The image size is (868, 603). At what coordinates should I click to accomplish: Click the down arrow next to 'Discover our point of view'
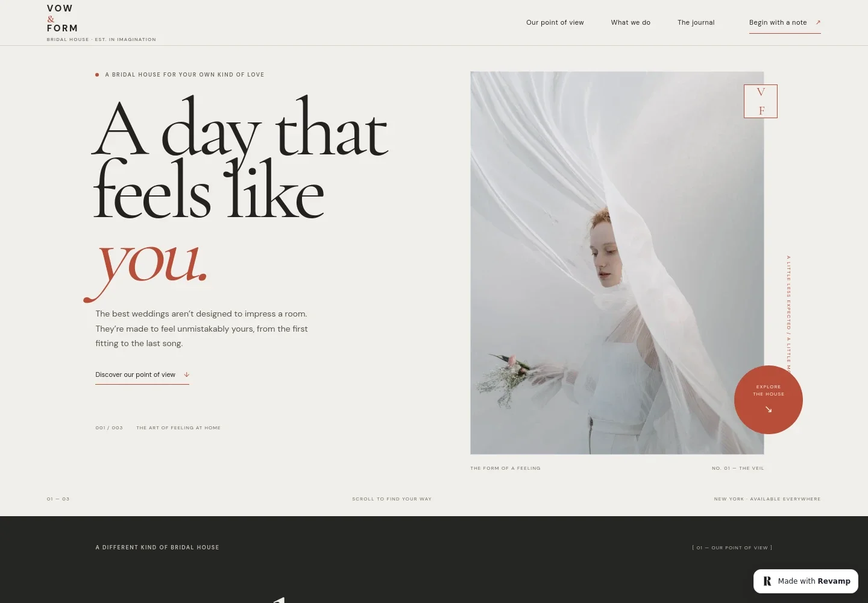[186, 374]
